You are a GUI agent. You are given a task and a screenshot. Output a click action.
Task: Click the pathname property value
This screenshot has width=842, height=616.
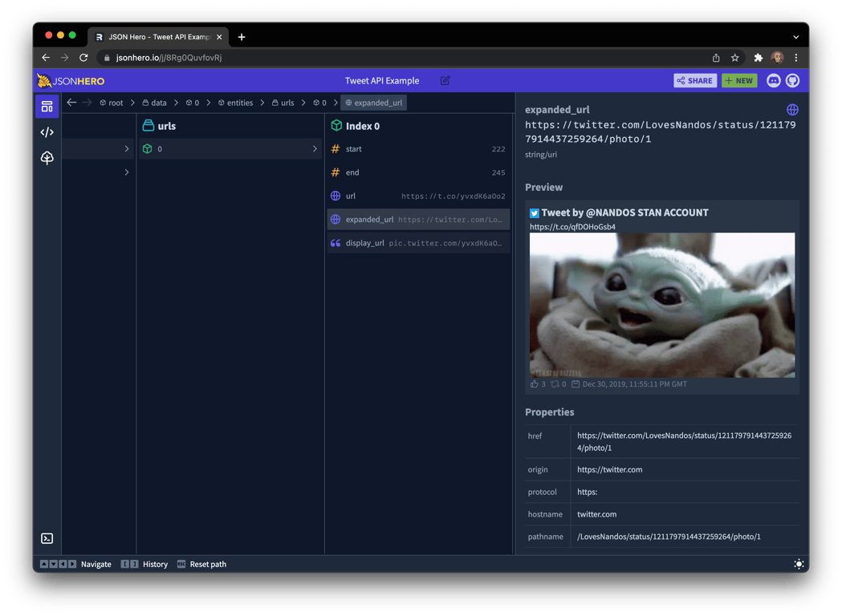coord(669,537)
